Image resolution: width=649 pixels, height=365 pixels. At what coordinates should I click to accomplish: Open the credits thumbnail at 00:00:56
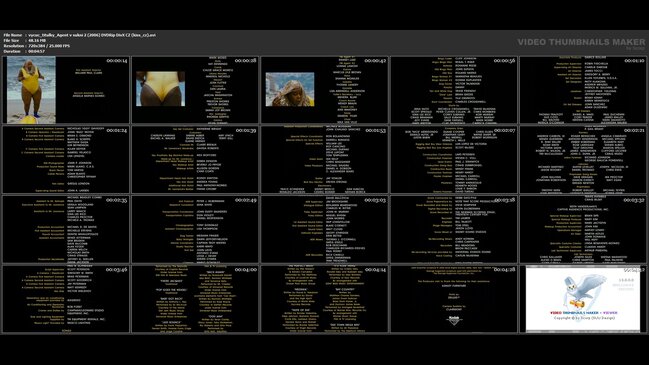coord(454,90)
